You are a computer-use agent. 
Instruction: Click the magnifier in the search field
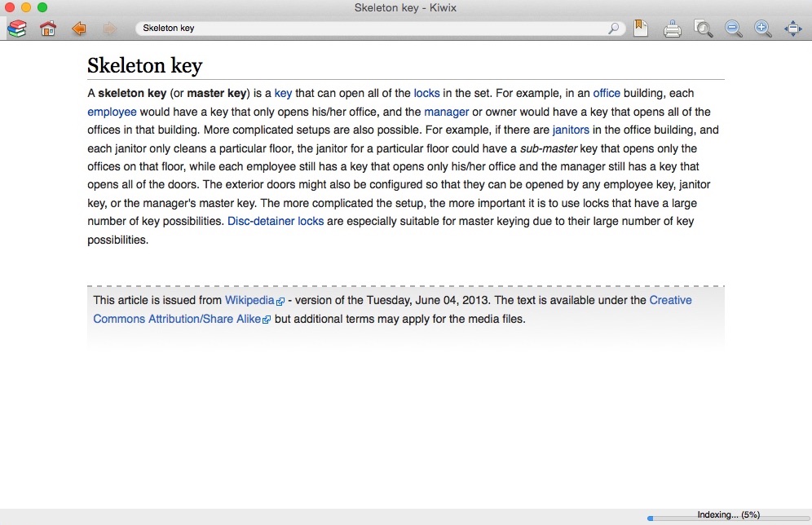(614, 29)
